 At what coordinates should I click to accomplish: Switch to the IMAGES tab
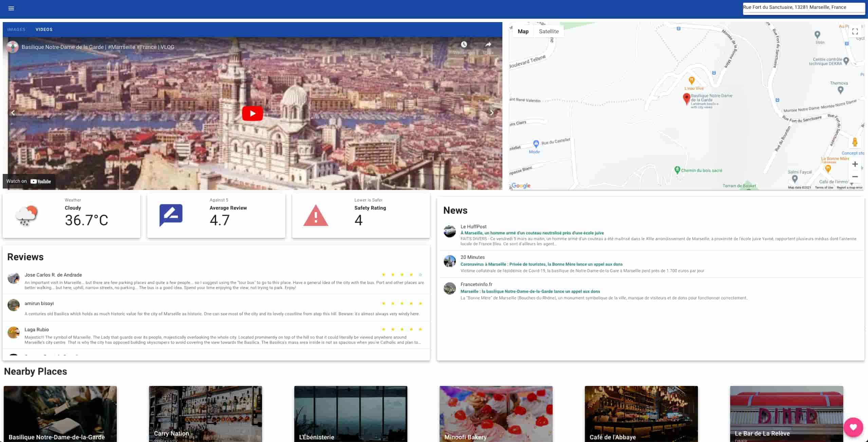tap(16, 30)
